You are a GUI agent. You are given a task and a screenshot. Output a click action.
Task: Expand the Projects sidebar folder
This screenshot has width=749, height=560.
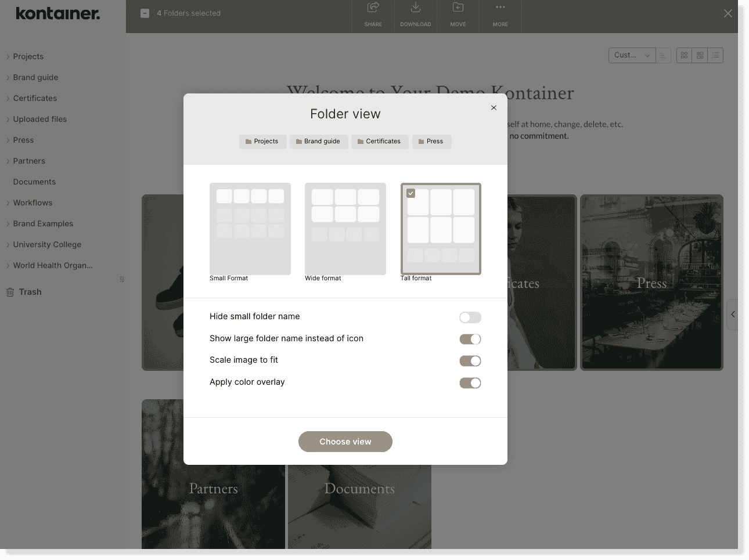[x=28, y=56]
